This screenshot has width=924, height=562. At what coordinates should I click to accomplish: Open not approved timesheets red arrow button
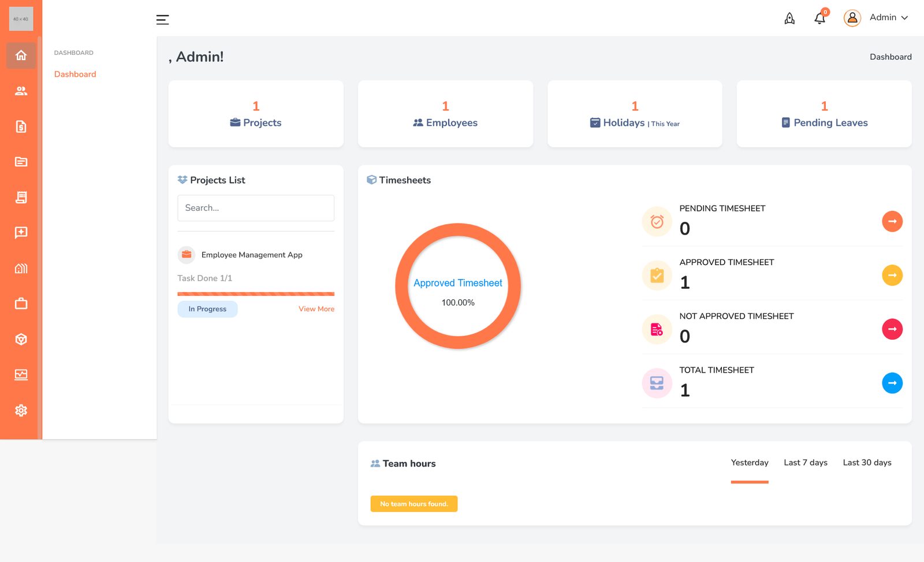click(892, 329)
